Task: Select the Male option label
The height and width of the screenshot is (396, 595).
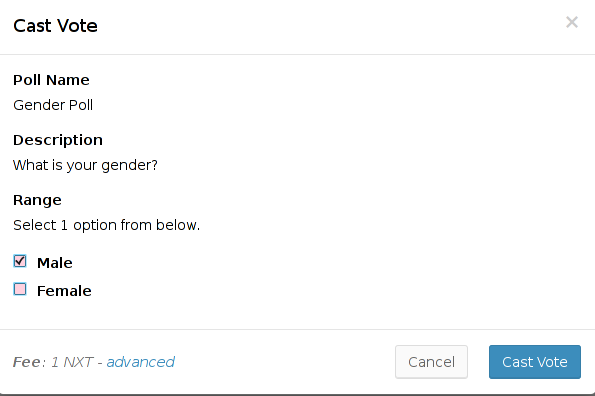Action: (x=55, y=263)
